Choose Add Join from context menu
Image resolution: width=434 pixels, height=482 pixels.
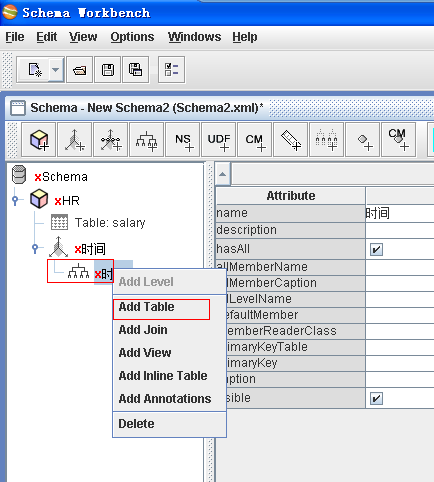[x=169, y=330]
